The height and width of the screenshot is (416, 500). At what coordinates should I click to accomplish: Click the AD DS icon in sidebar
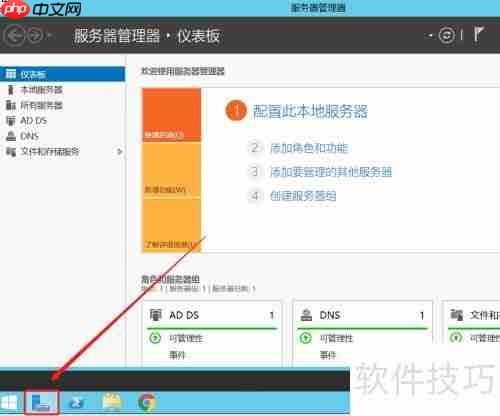(11, 121)
